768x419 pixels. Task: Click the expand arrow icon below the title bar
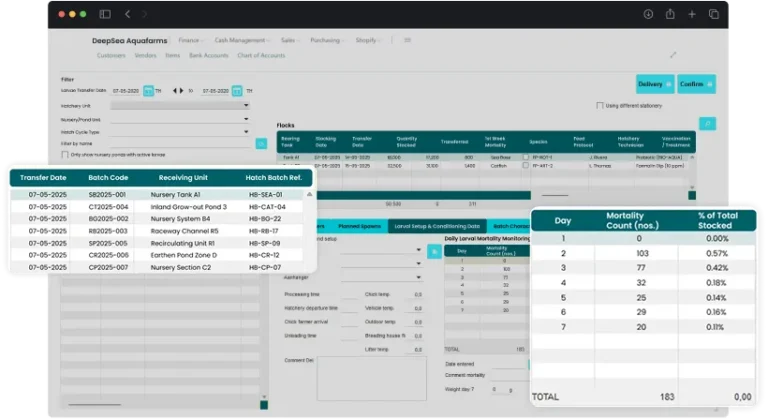[x=673, y=55]
